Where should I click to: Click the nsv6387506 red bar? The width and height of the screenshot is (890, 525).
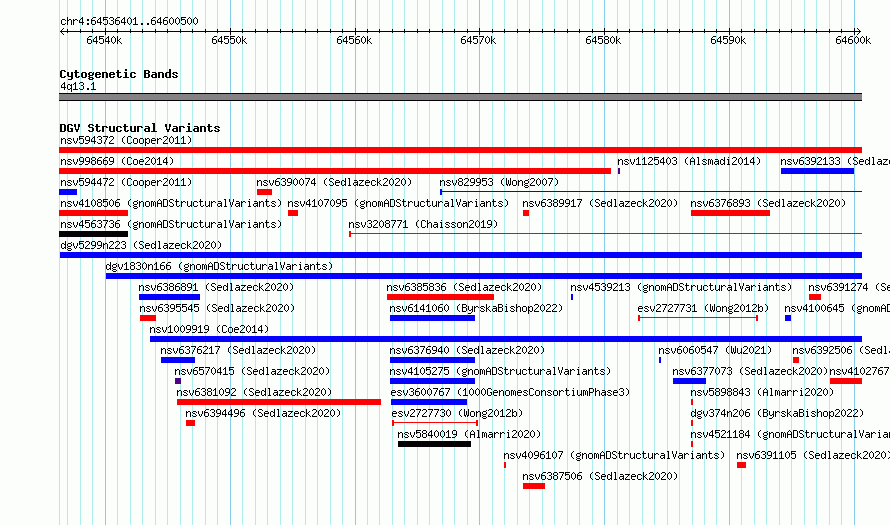[x=534, y=486]
